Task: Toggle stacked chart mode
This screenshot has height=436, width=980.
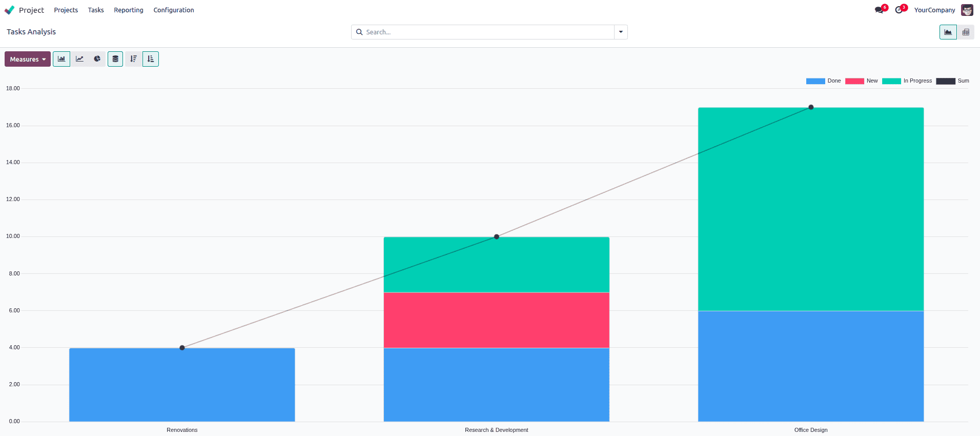Action: pyautogui.click(x=115, y=59)
